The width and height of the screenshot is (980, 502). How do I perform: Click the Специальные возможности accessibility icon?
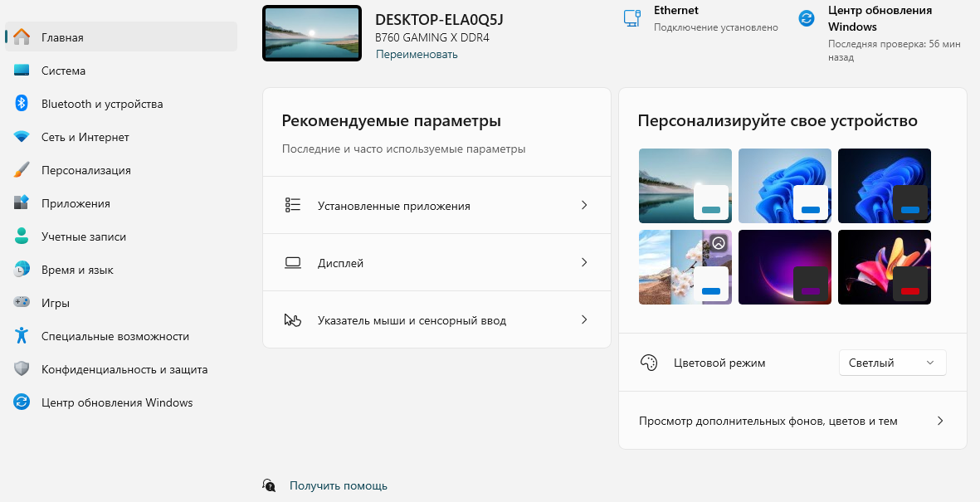click(x=22, y=336)
